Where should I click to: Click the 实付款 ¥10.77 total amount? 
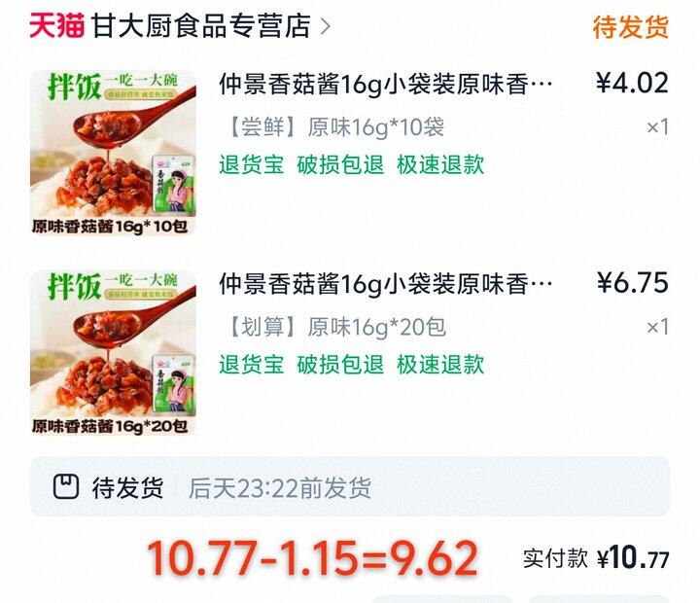[x=596, y=558]
